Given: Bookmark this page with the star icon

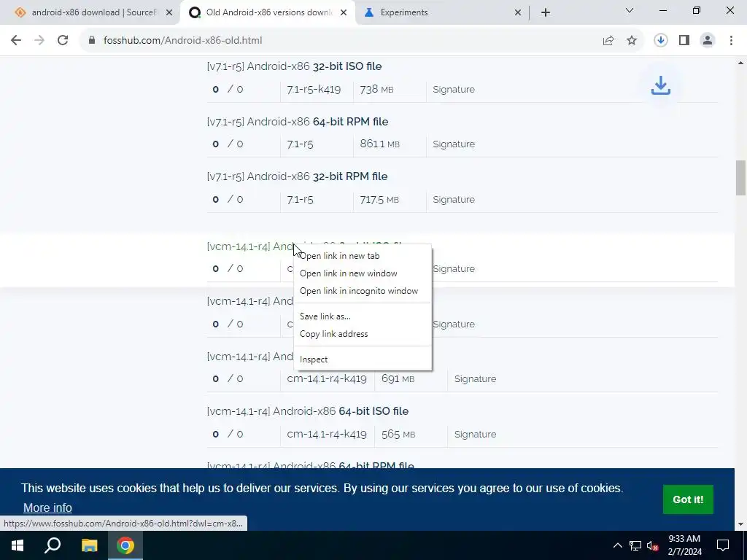Looking at the screenshot, I should click(x=632, y=41).
